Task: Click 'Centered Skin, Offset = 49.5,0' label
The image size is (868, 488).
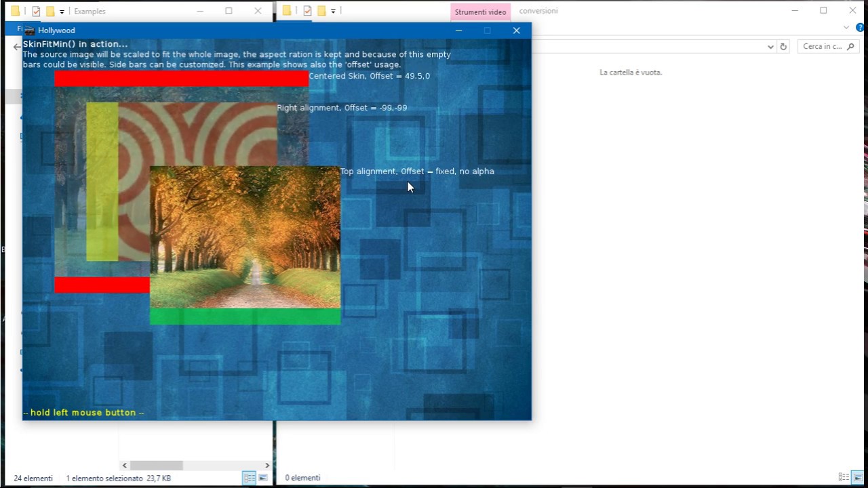Action: 370,76
